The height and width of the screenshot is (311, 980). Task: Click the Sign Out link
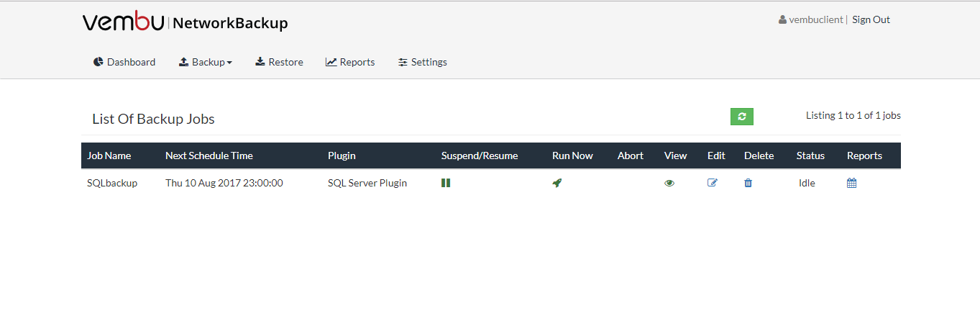pyautogui.click(x=871, y=19)
